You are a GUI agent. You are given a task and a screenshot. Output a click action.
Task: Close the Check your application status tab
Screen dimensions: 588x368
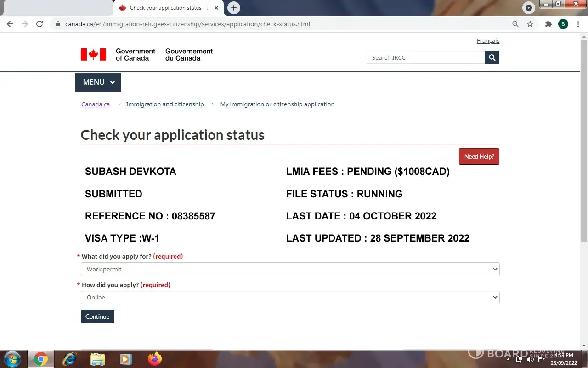(217, 8)
